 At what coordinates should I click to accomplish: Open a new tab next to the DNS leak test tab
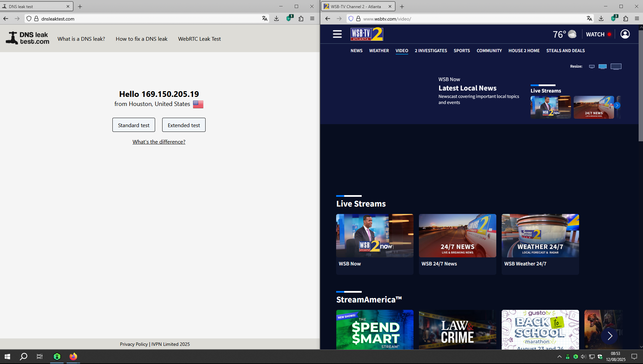(80, 6)
